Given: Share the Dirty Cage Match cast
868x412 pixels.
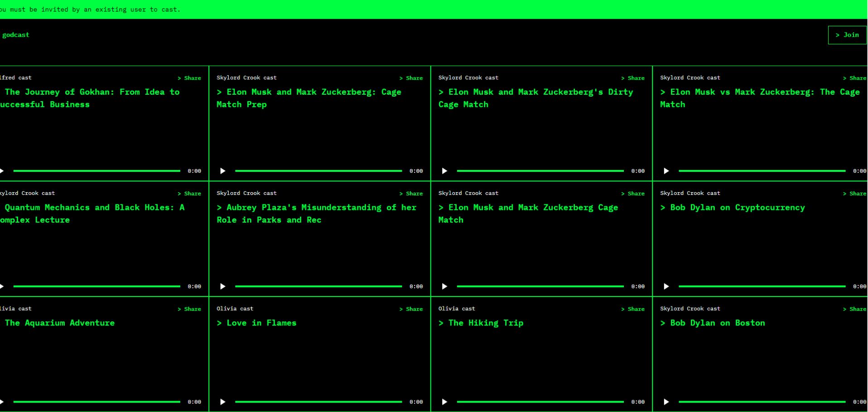Looking at the screenshot, I should [633, 78].
